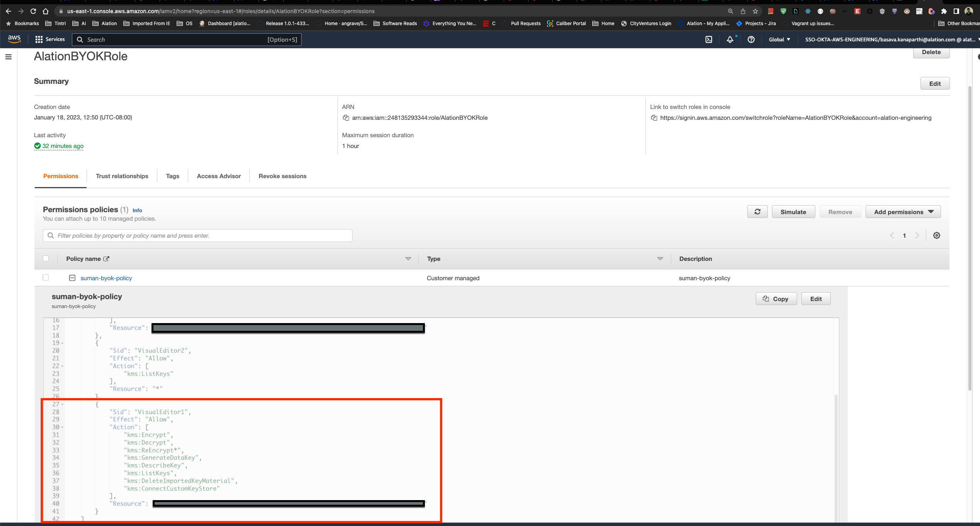Open the Bookmarks folder in bookmarks bar
The width and height of the screenshot is (980, 526).
(22, 24)
